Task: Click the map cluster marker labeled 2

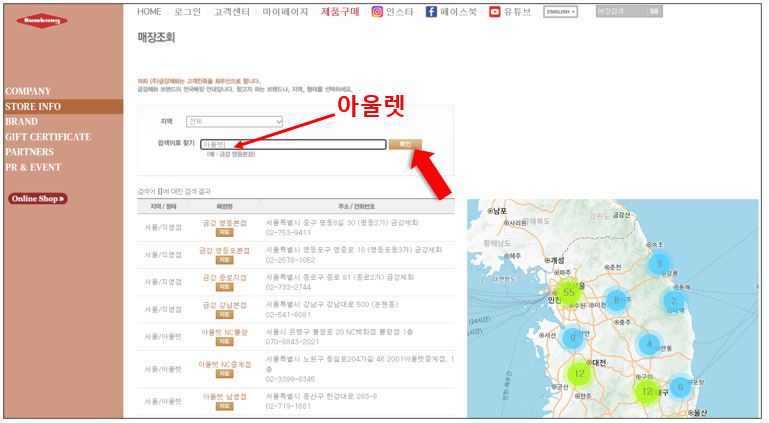Action: point(674,300)
